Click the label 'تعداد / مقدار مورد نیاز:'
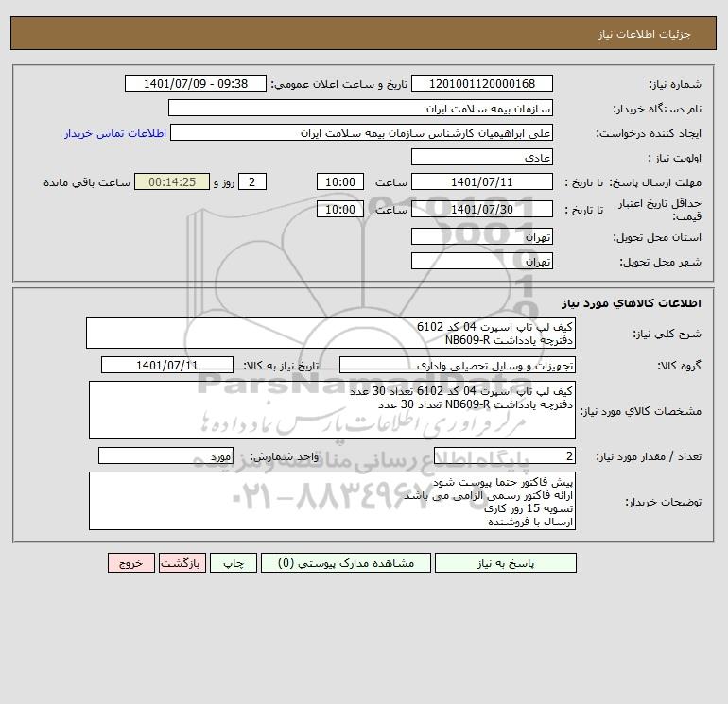 [649, 456]
